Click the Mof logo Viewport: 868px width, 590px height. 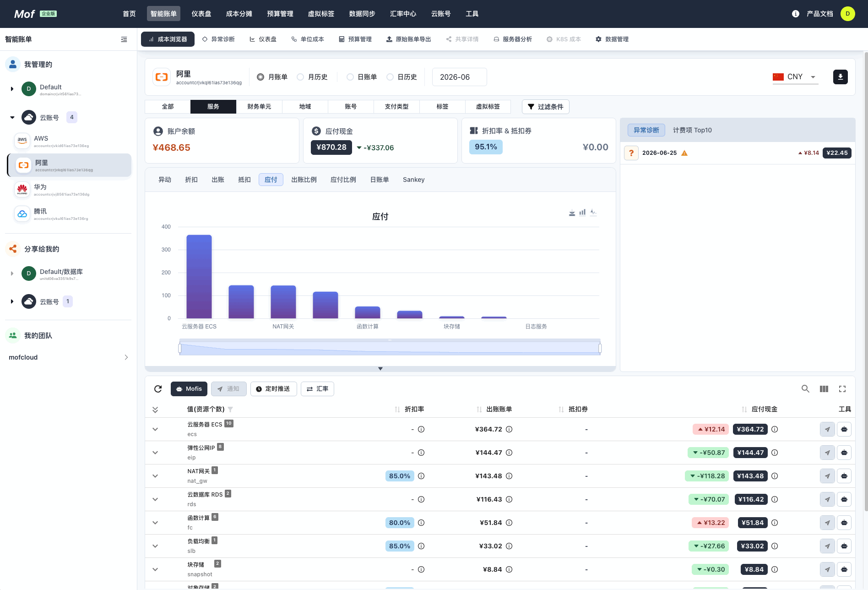coord(25,14)
